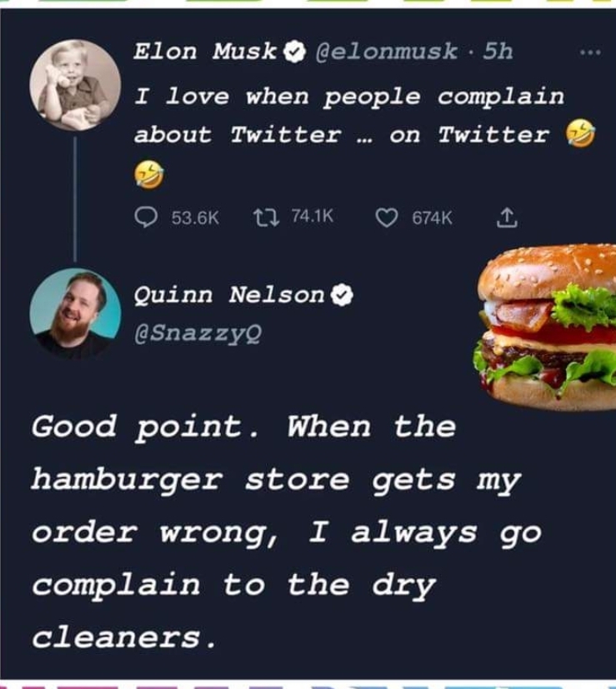Open Quinn Nelson's profile avatar
The width and height of the screenshot is (616, 689).
(x=75, y=314)
